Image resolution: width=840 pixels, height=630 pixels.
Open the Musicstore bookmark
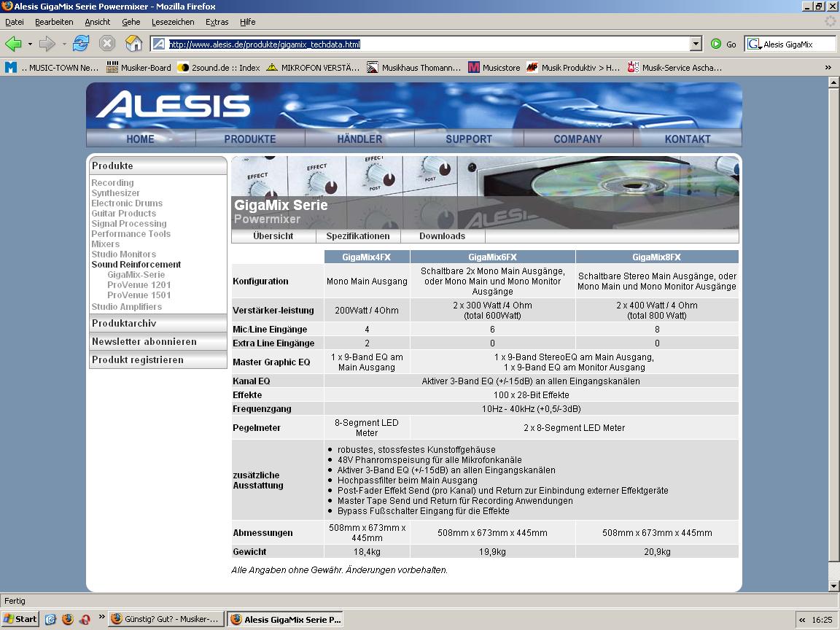[x=494, y=68]
